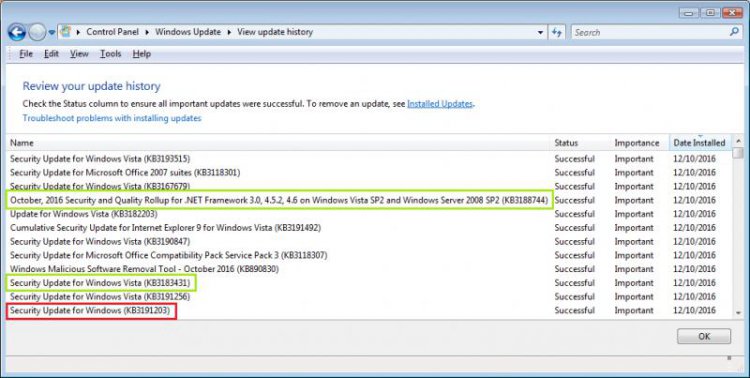Image resolution: width=750 pixels, height=378 pixels.
Task: Click the Successful status for KB3193515
Action: click(x=574, y=159)
